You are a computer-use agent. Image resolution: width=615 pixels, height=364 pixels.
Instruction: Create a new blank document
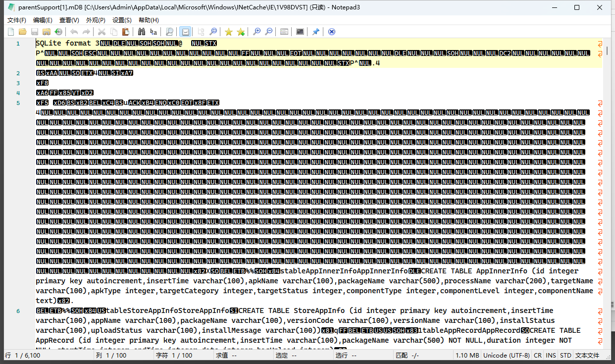point(11,32)
